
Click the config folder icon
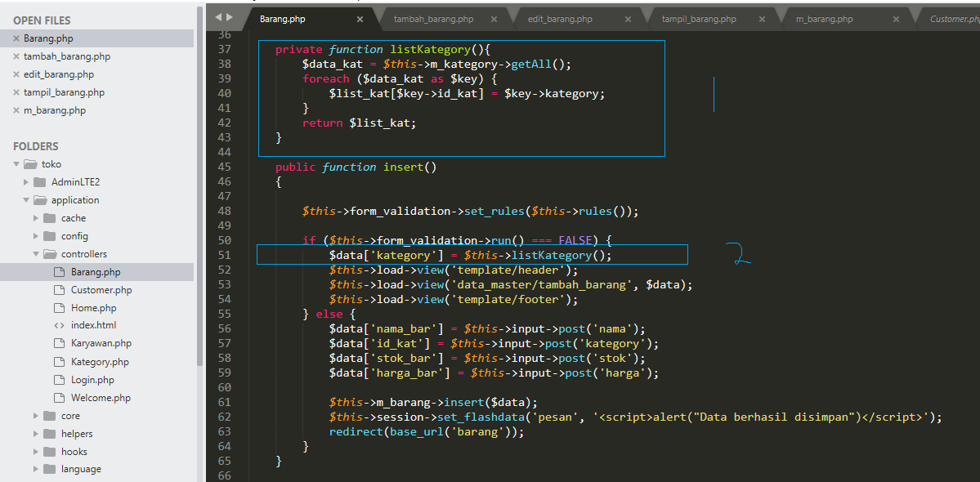(x=50, y=237)
